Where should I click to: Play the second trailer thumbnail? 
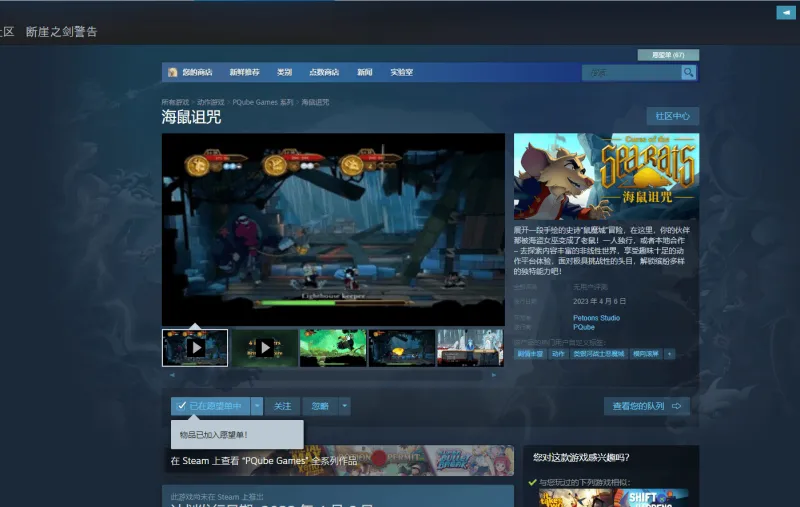[x=264, y=348]
